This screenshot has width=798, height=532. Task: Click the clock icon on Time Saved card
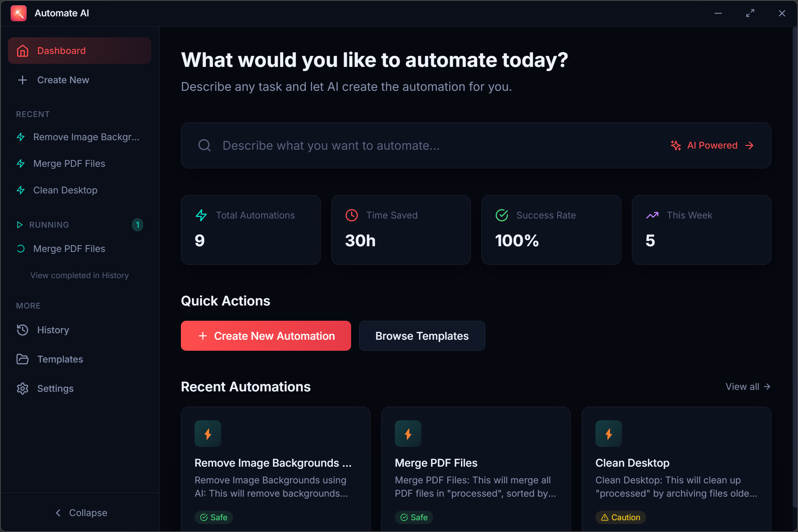tap(351, 215)
